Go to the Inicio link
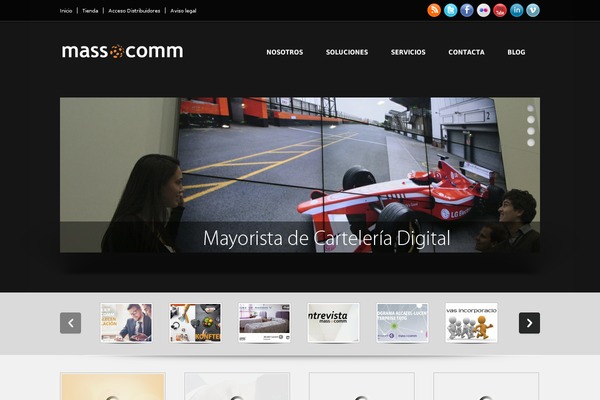This screenshot has height=400, width=600. click(66, 11)
